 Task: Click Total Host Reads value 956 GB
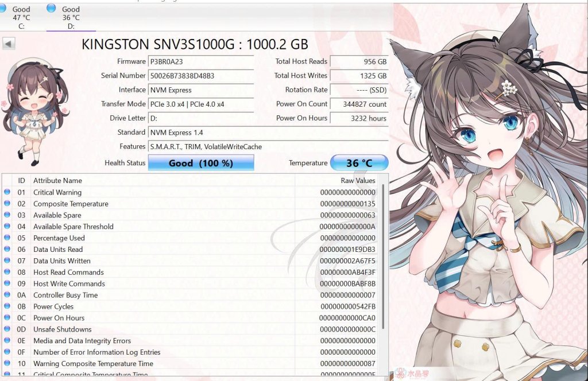(x=359, y=61)
